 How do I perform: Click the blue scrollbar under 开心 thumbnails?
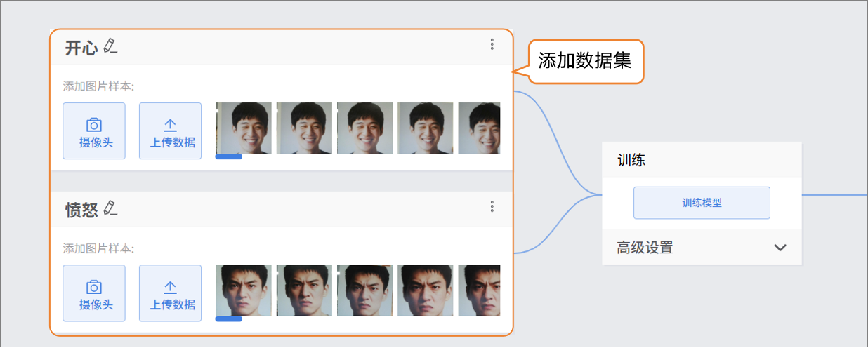coord(228,156)
